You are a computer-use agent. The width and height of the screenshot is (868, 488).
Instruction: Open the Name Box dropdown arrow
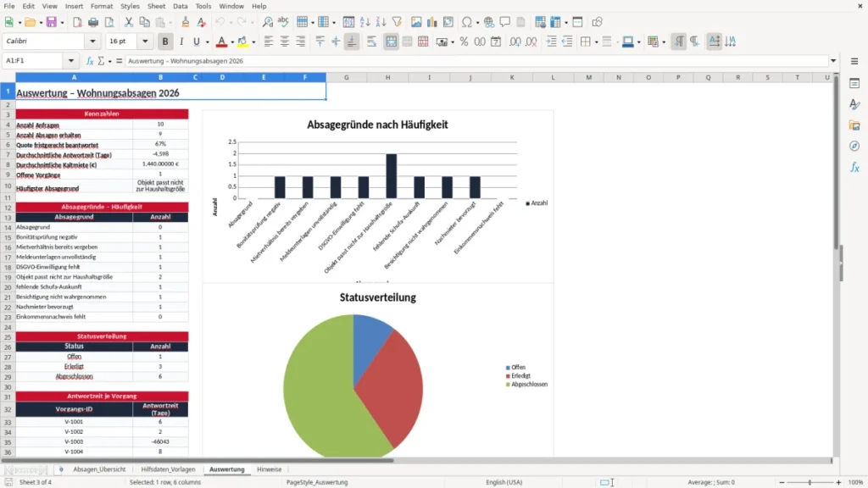tap(71, 61)
